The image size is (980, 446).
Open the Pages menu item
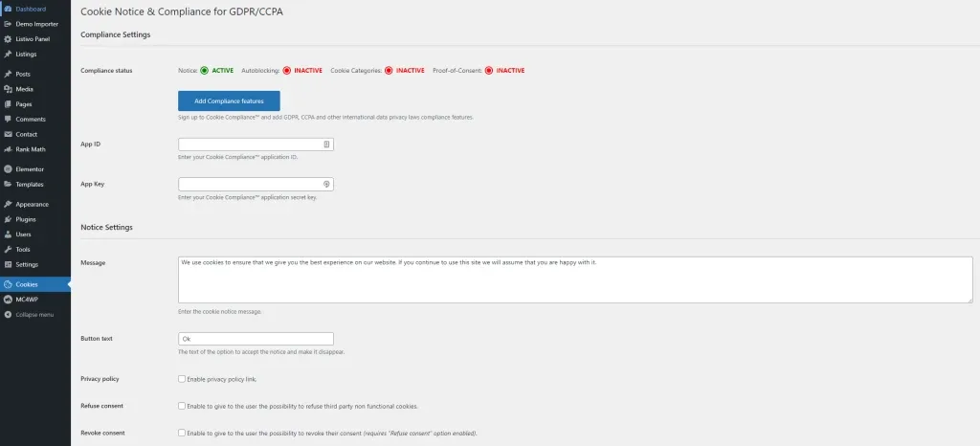35,103
